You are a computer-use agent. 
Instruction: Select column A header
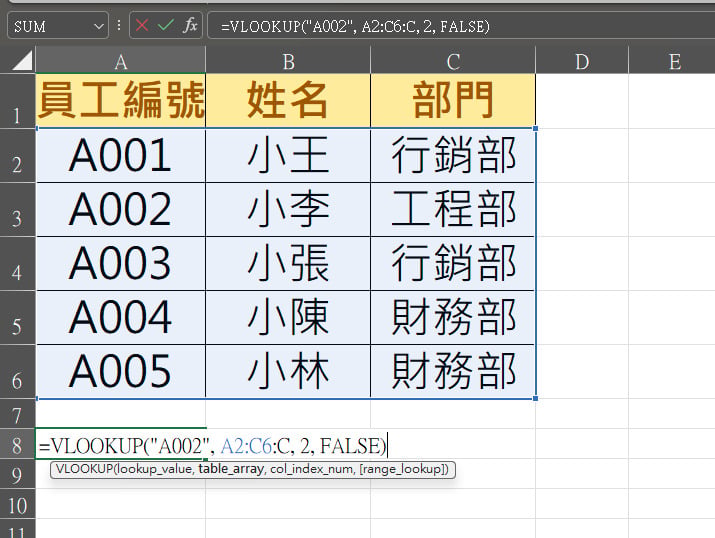tap(121, 62)
